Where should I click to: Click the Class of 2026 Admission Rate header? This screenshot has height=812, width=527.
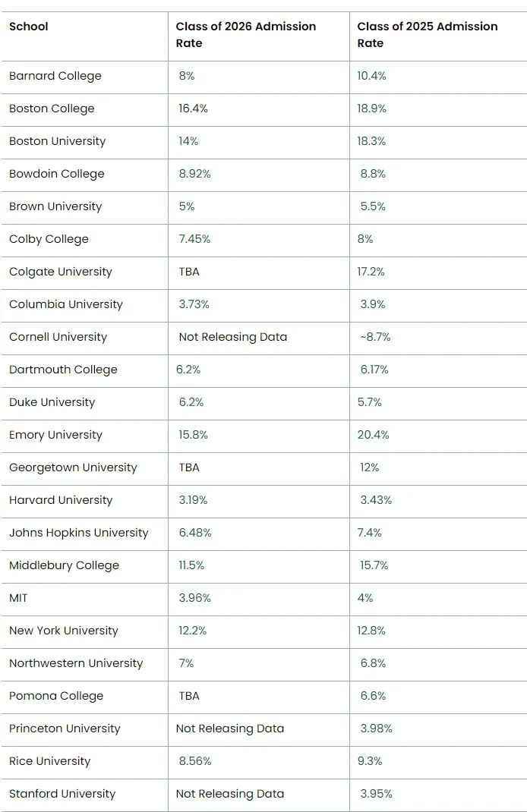click(x=245, y=35)
